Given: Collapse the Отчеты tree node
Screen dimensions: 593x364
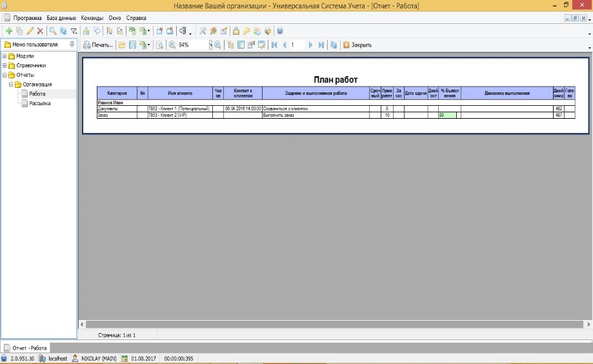Looking at the screenshot, I should 5,75.
